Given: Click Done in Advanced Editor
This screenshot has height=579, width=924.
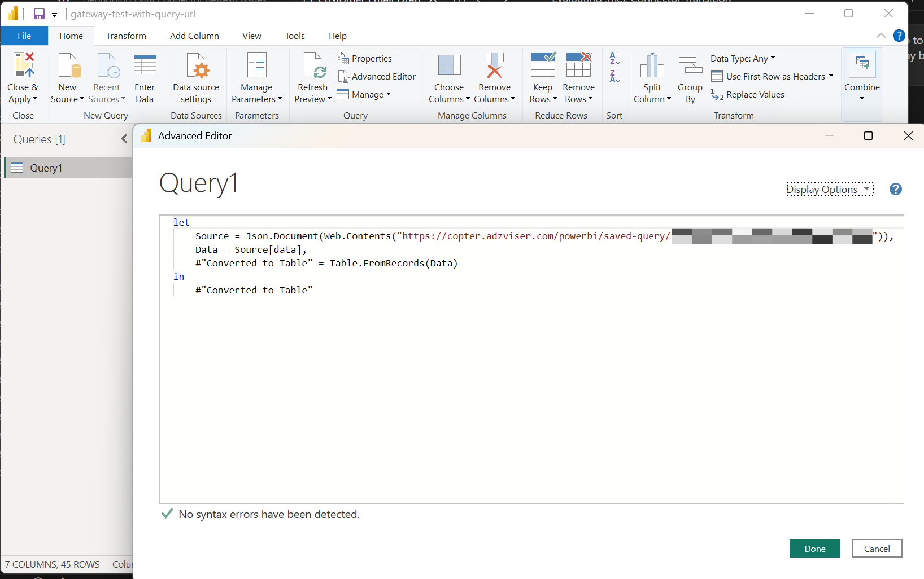Looking at the screenshot, I should 815,549.
